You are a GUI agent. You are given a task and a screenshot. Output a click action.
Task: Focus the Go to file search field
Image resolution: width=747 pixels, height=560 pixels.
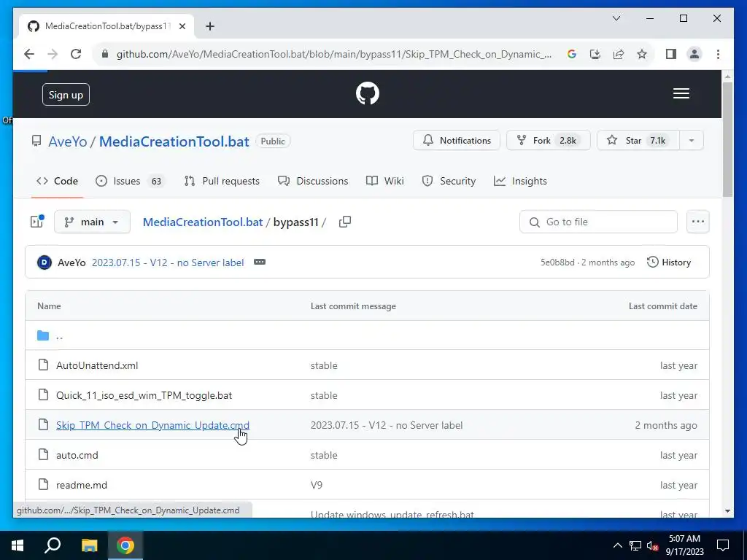[x=598, y=222]
